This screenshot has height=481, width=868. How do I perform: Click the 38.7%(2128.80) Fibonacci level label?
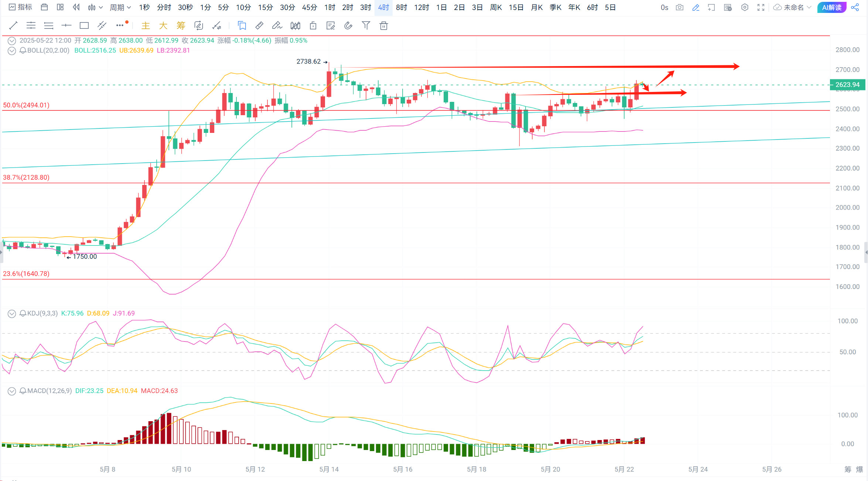pos(26,178)
